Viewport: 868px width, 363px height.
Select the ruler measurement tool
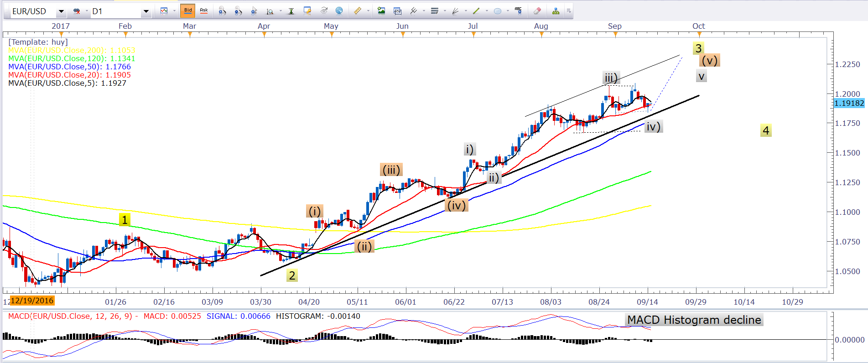click(x=357, y=11)
